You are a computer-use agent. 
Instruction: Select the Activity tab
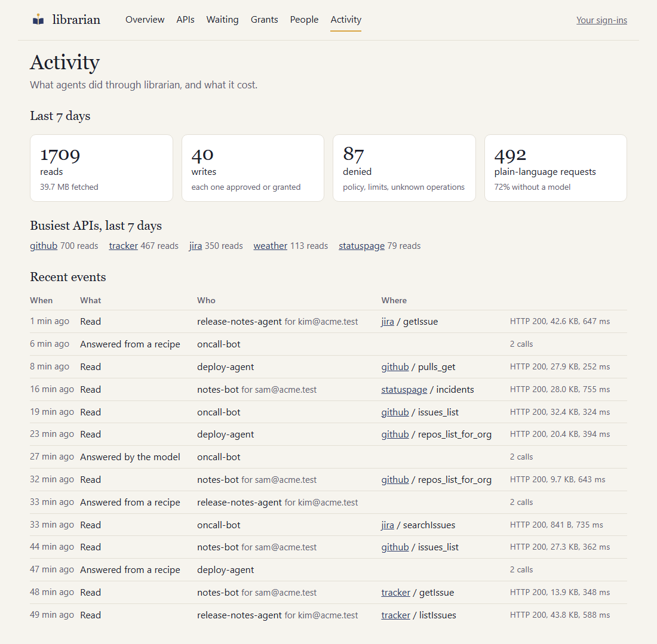(x=346, y=20)
